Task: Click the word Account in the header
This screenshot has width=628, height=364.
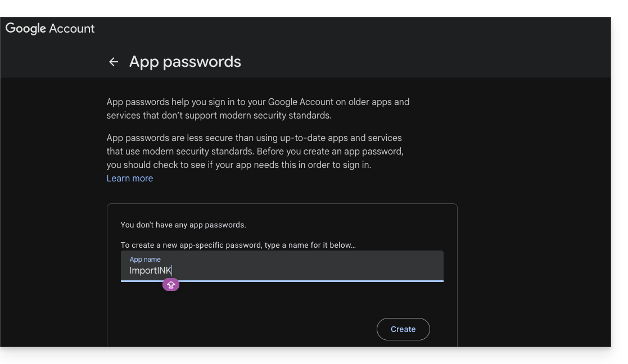Action: (72, 29)
